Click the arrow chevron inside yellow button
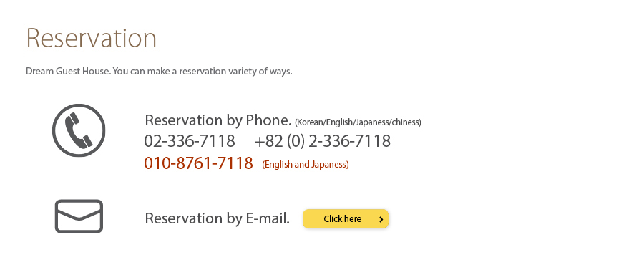Screen dimensions: 644x270 381,219
